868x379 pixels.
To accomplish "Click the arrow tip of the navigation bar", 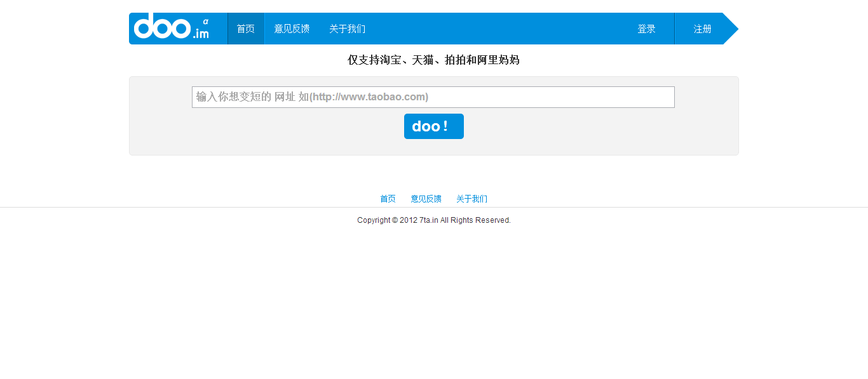I will [731, 29].
